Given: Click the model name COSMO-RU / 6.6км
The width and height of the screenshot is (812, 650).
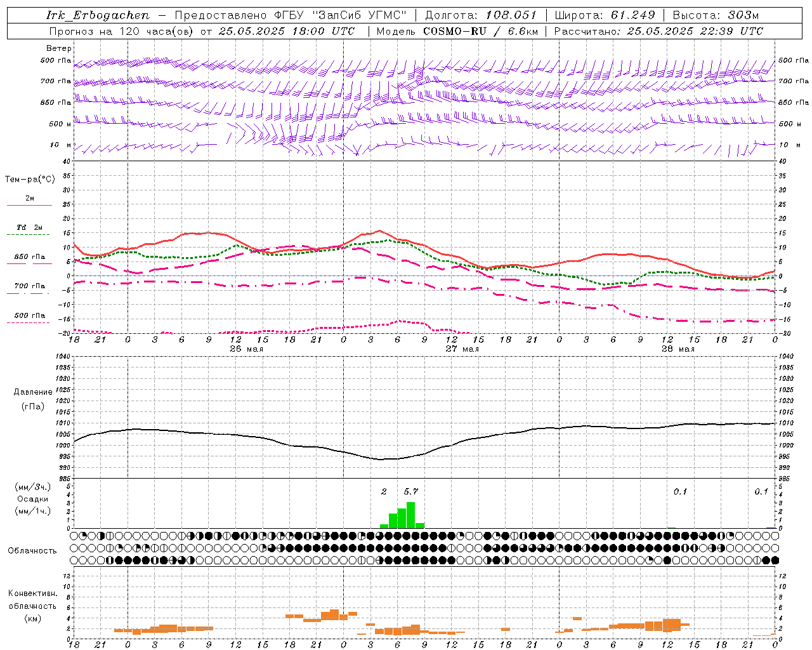Looking at the screenshot, I should (x=481, y=31).
